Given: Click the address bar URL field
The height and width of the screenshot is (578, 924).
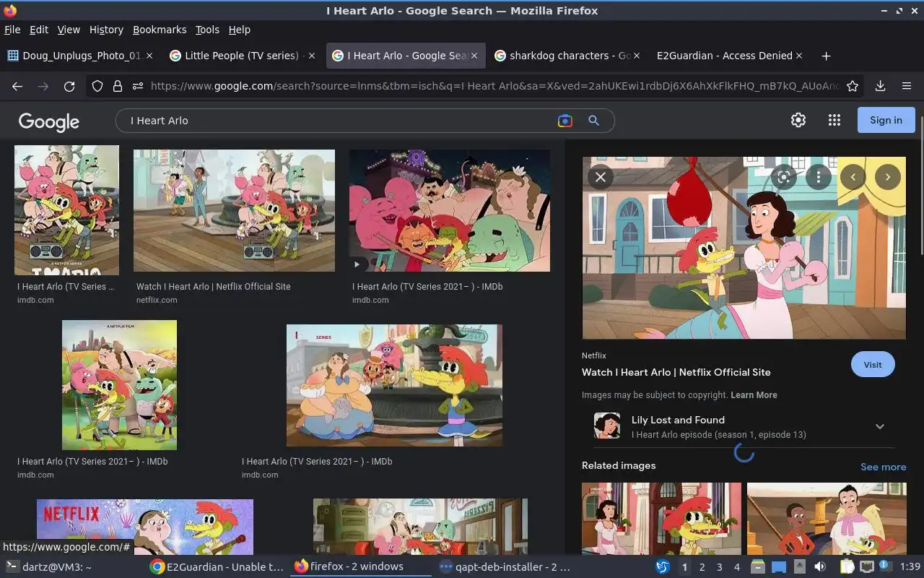Looking at the screenshot, I should point(494,86).
